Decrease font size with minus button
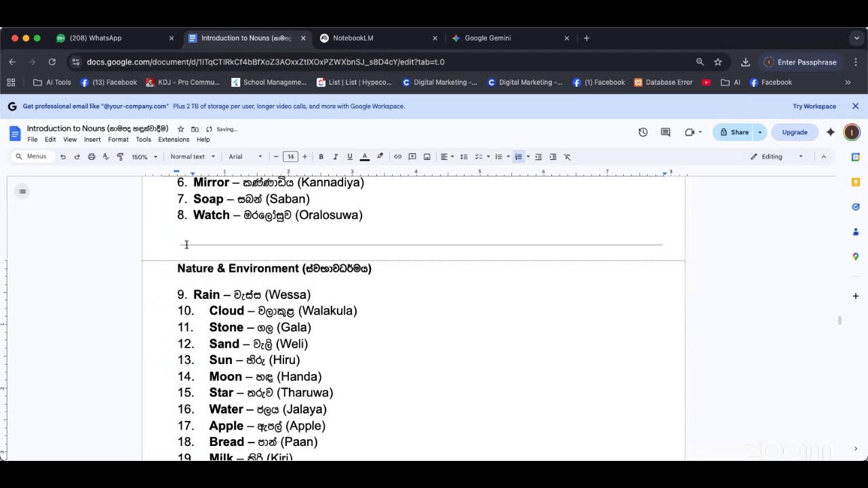The width and height of the screenshot is (868, 488). tap(276, 157)
